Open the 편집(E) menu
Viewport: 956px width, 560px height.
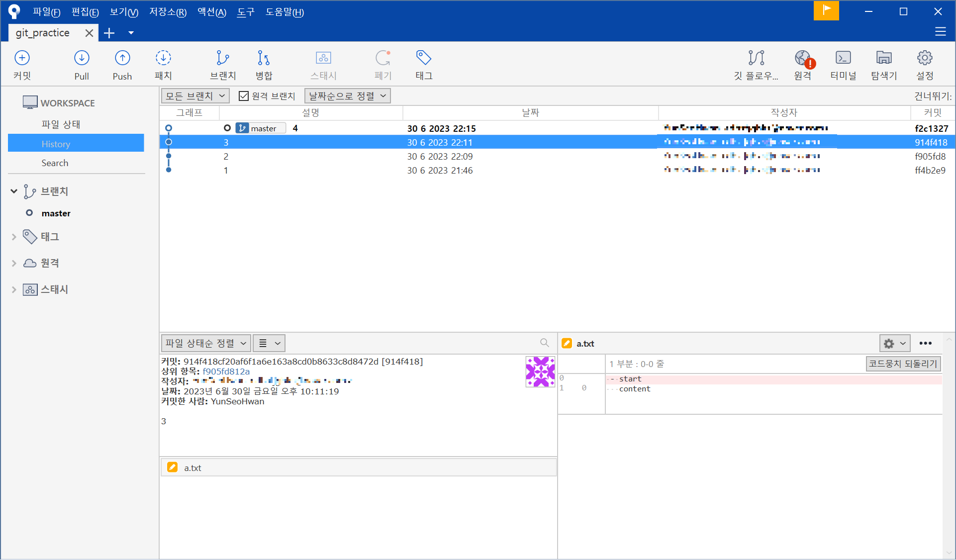click(85, 12)
